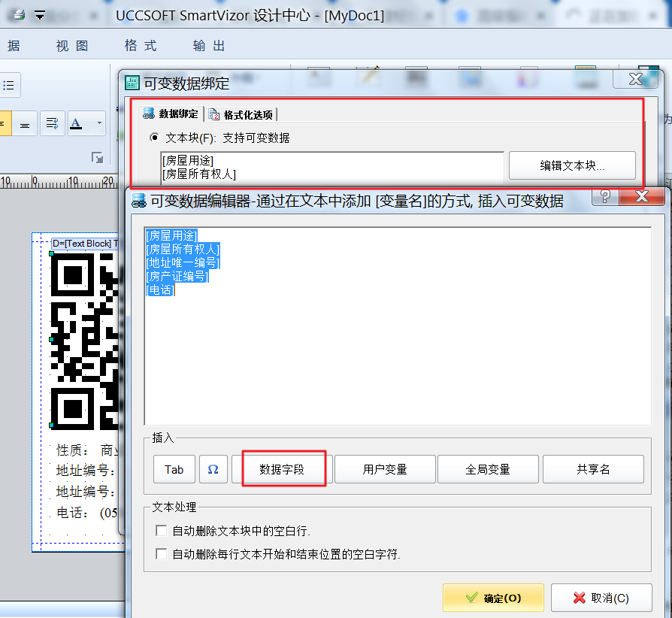Close the 可变数据绑定 dialog

(636, 79)
